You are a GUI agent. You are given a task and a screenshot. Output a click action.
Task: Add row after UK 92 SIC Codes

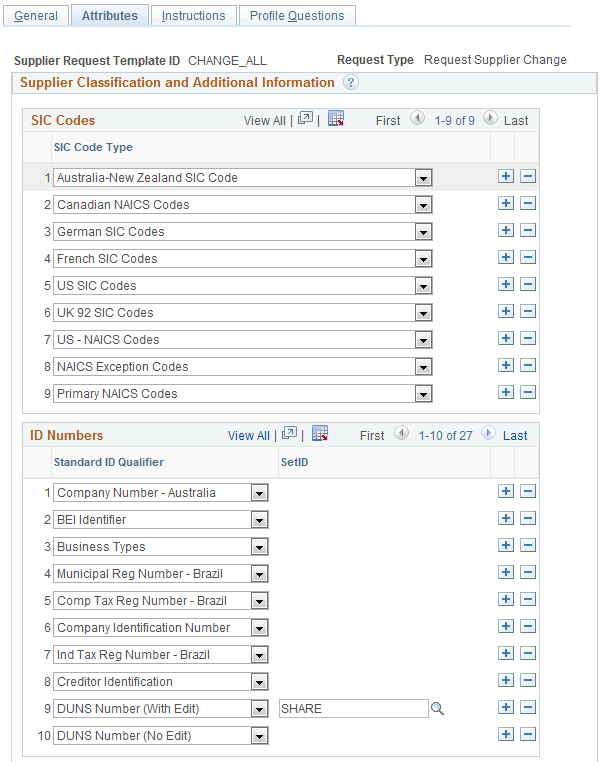click(506, 311)
